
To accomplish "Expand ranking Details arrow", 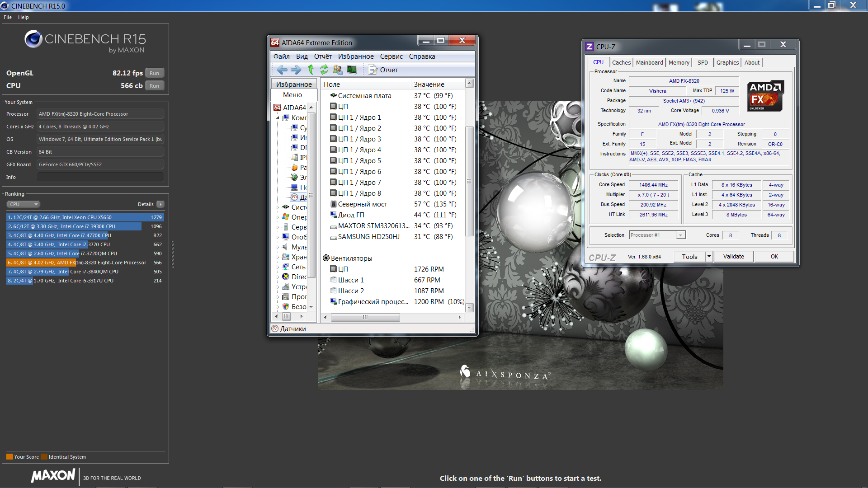I will click(160, 204).
